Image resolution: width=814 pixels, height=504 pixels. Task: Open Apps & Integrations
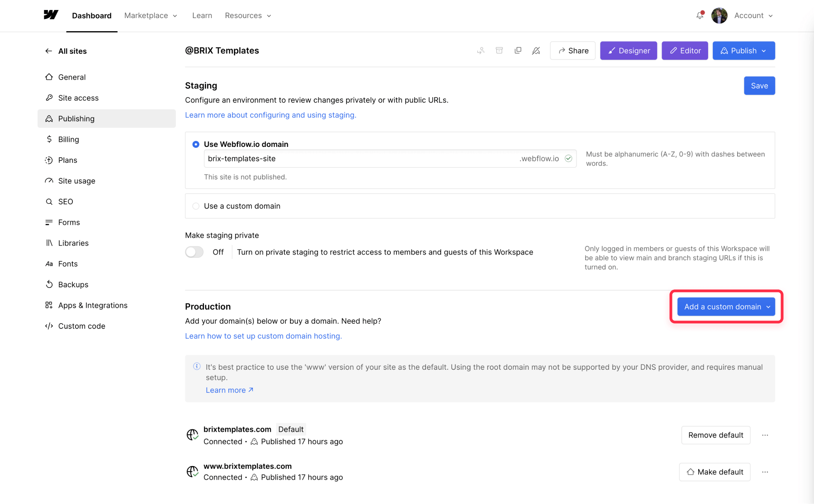pos(107,306)
